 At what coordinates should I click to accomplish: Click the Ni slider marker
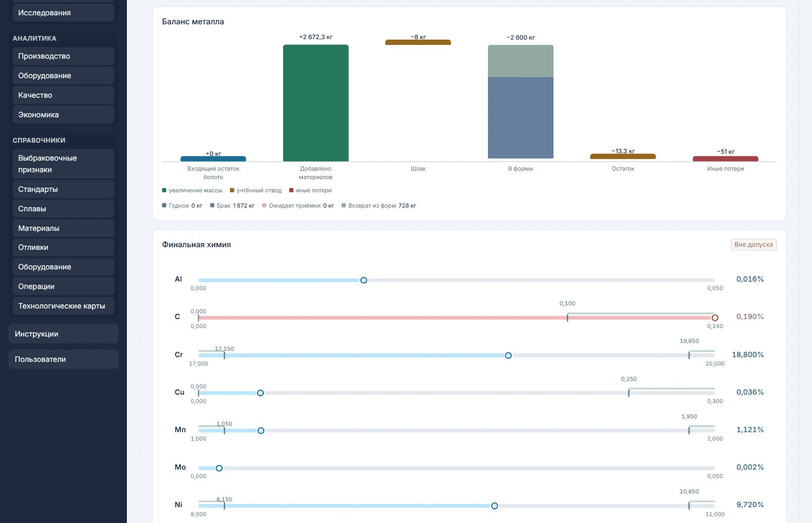coord(494,506)
